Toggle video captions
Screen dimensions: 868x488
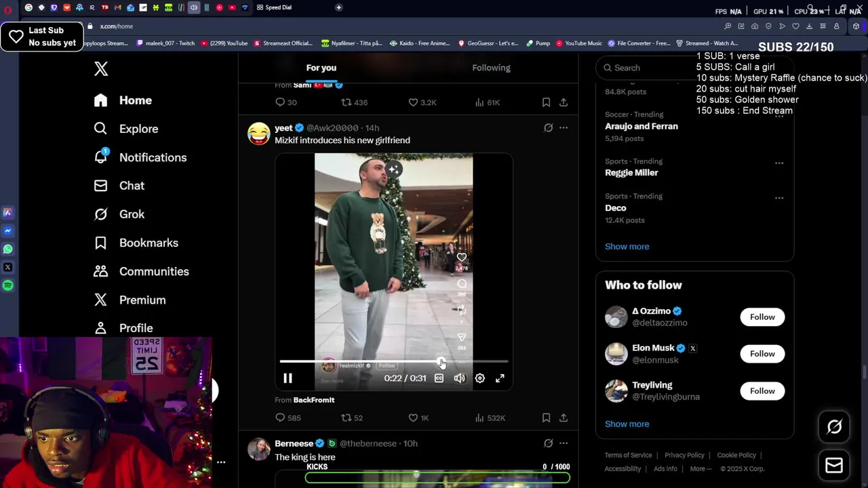439,379
